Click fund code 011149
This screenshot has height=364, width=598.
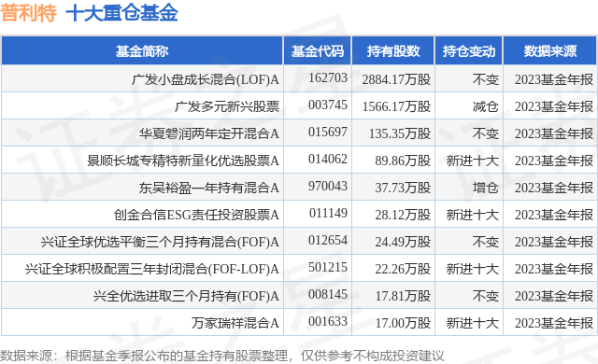pos(328,213)
